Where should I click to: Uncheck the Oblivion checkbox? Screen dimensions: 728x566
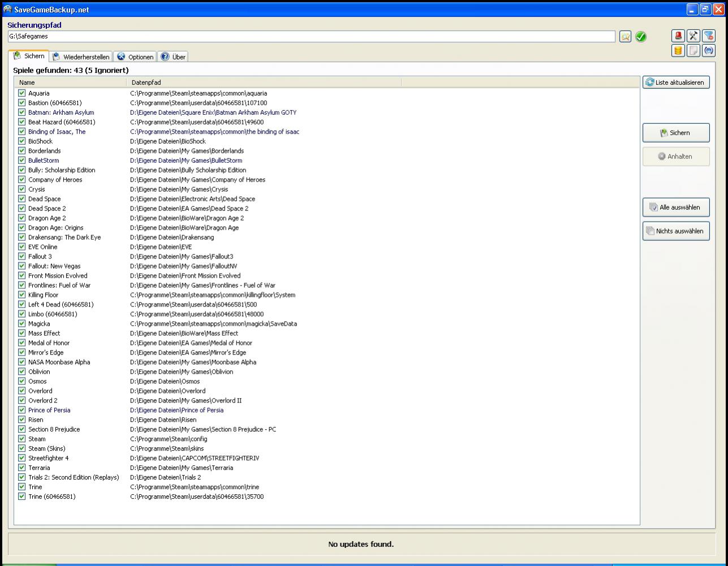[x=22, y=372]
